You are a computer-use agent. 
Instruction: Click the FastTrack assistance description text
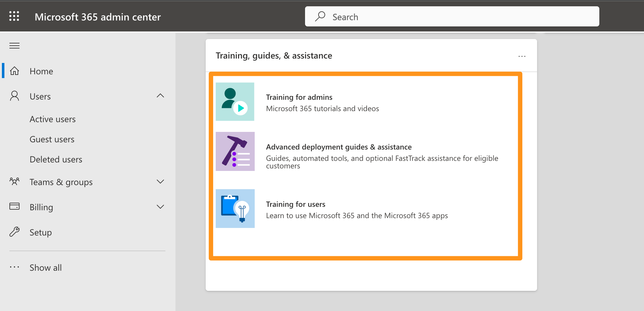tap(382, 162)
